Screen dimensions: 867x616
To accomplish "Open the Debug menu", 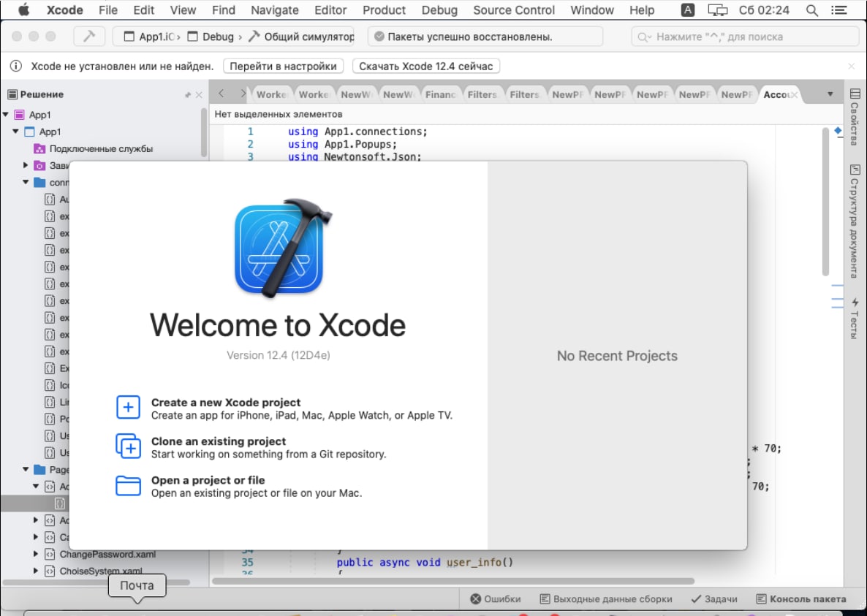I will pos(439,10).
